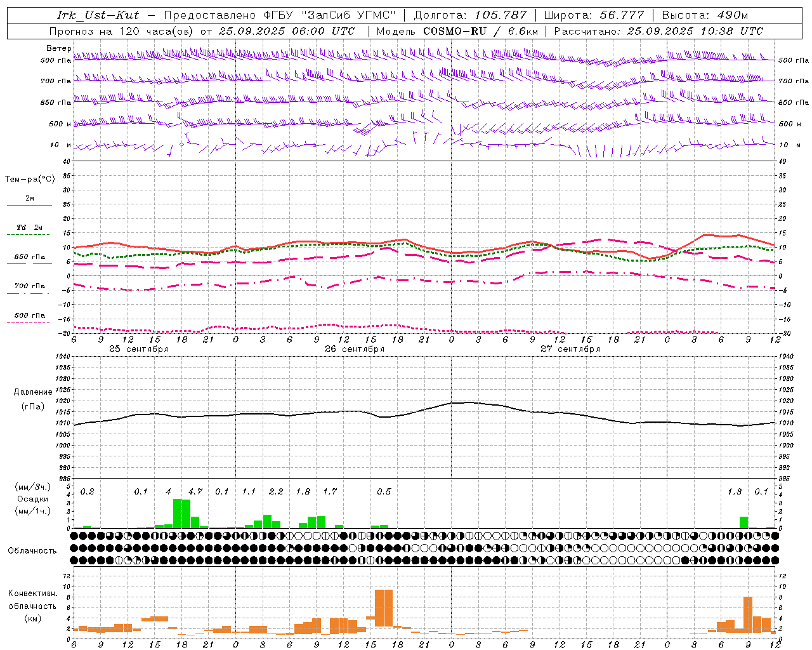Click the precipitation total 4.7
The height and width of the screenshot is (650, 812).
pyautogui.click(x=195, y=491)
